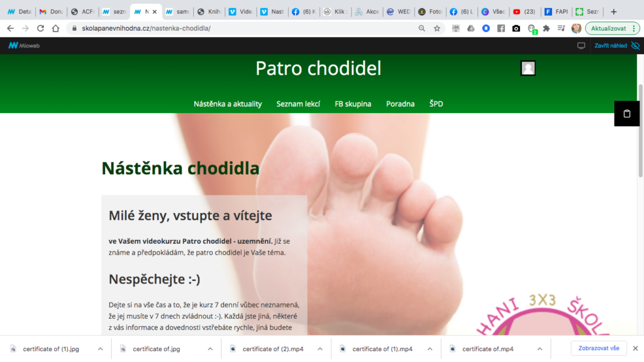Switch to the FAPI tab
The image size is (644, 362).
pos(557,12)
